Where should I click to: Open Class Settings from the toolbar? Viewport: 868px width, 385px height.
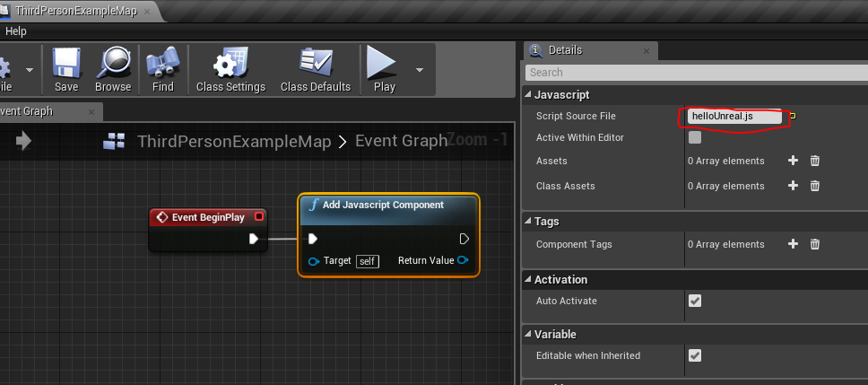pos(230,70)
